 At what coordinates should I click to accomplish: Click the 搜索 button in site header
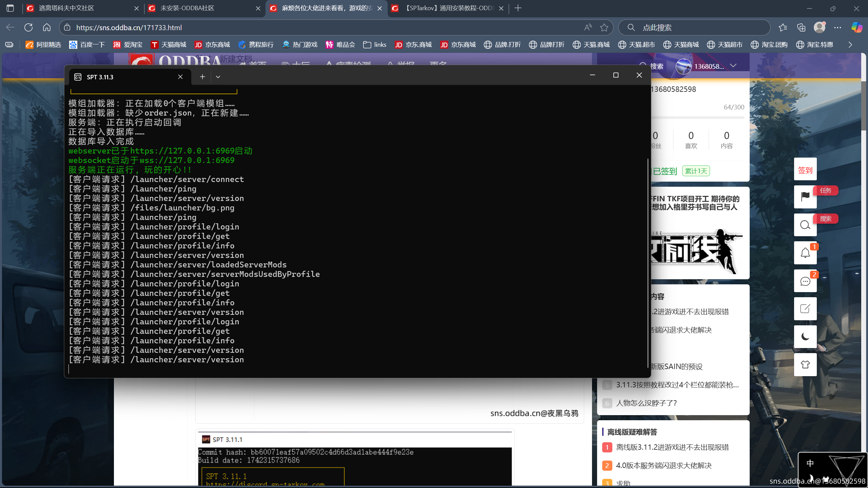tap(652, 66)
